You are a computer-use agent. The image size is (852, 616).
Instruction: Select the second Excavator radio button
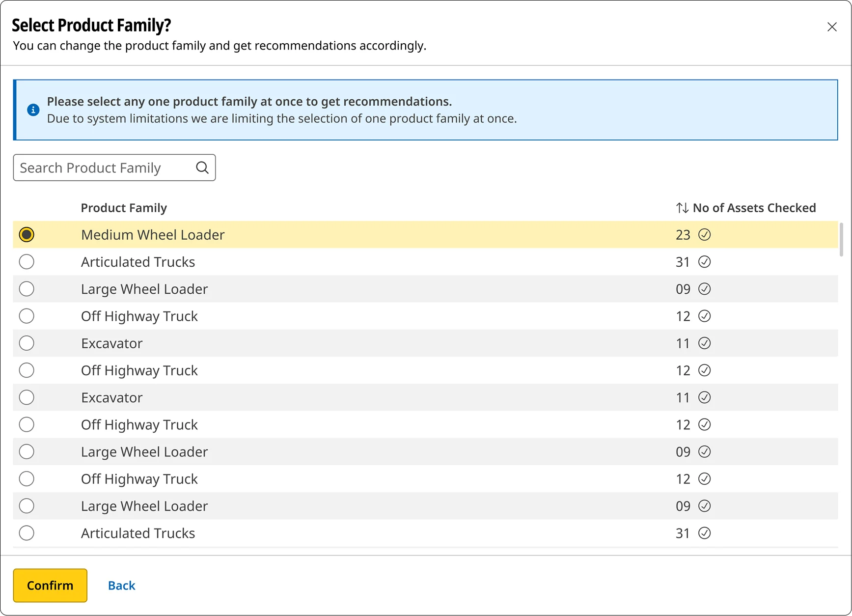point(27,397)
